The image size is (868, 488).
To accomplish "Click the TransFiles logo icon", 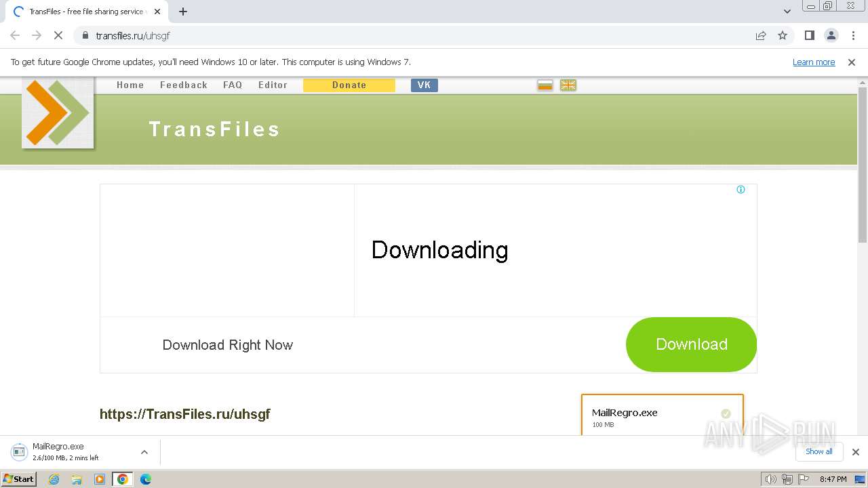I will 58,112.
